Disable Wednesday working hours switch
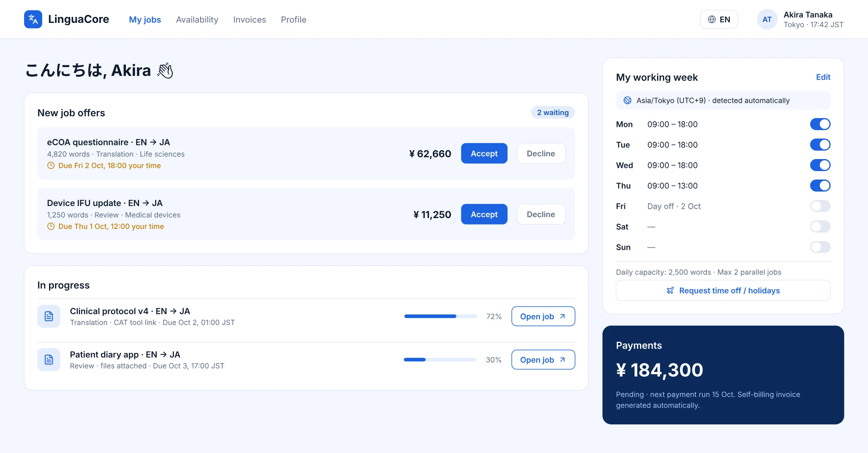 (820, 165)
